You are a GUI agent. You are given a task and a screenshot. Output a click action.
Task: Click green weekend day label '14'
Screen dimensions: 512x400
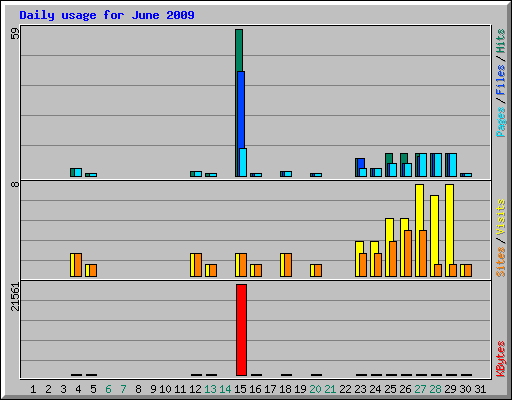[x=225, y=389]
